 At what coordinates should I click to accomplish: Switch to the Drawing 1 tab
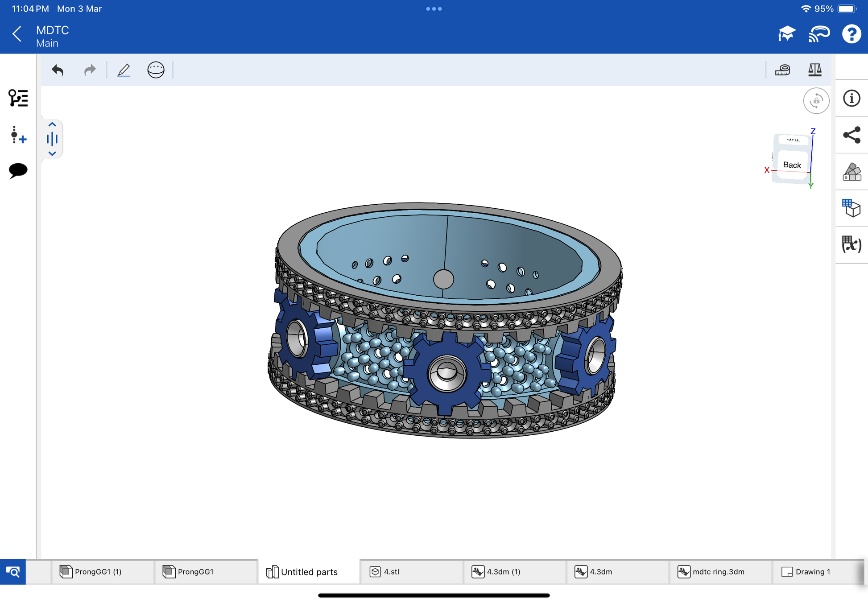click(812, 572)
